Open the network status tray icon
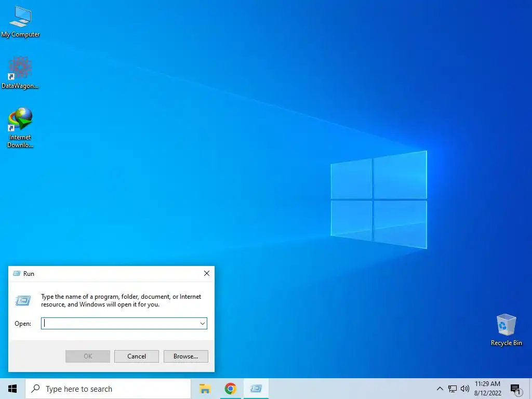Viewport: 532px width, 399px height. pyautogui.click(x=453, y=389)
